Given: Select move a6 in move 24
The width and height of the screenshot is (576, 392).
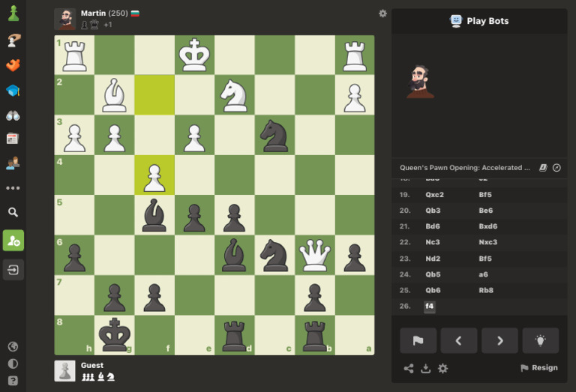Looking at the screenshot, I should (484, 274).
